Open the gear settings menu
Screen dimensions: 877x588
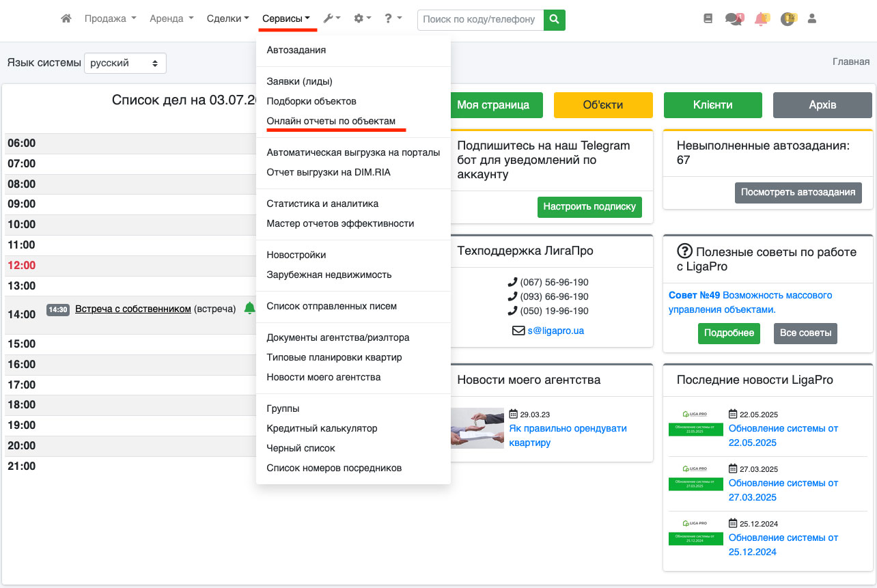click(362, 19)
